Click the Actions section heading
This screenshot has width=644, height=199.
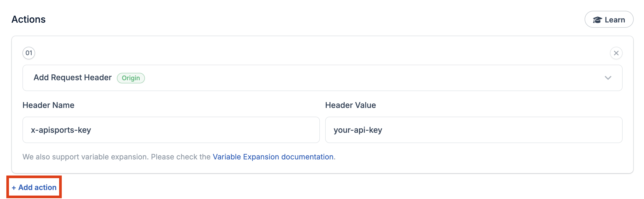tap(29, 19)
